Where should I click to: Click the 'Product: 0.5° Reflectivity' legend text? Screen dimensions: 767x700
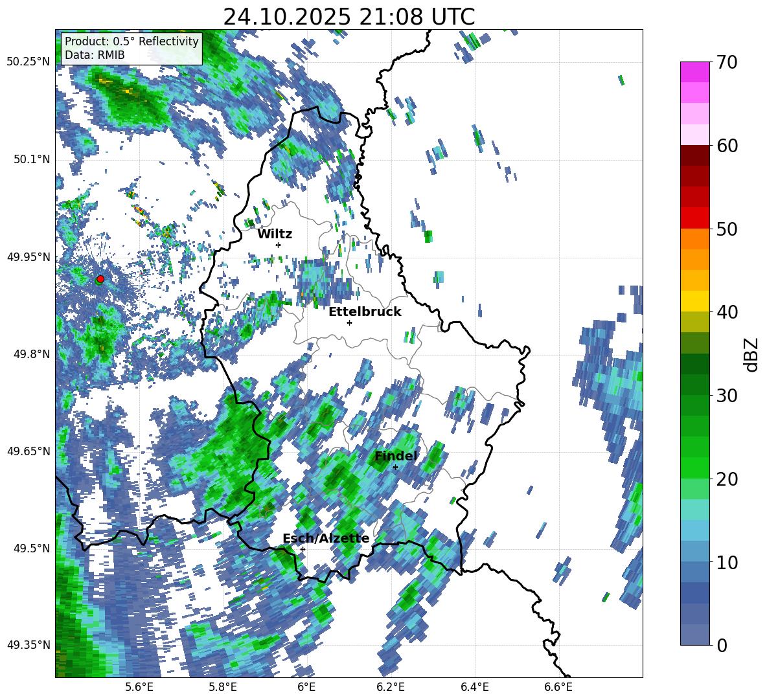point(132,41)
